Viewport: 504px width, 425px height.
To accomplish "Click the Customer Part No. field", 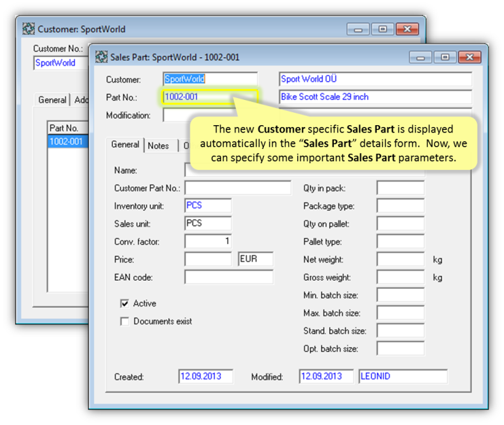I will 238,188.
